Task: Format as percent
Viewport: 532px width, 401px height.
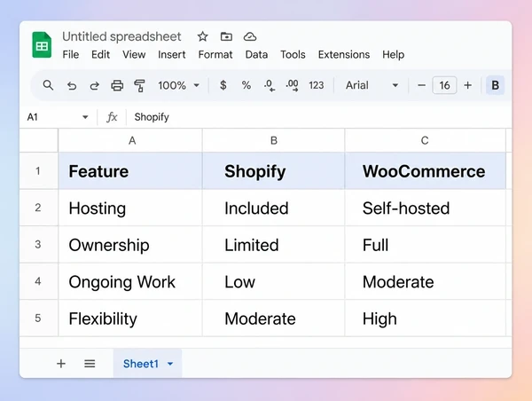Action: [x=246, y=85]
